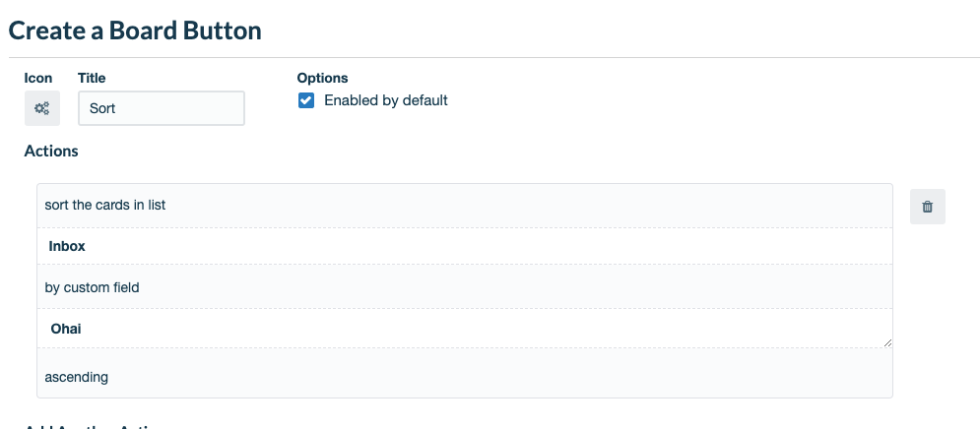Grab the Ohai textarea resize handle
Screen dimensions: 980x429
pos(887,342)
